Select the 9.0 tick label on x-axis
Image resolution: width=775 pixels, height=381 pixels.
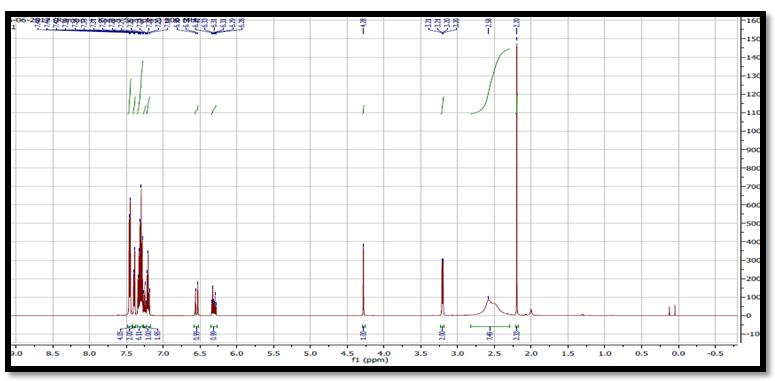(16, 353)
